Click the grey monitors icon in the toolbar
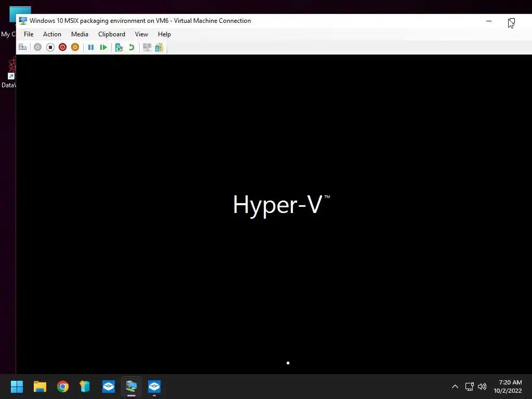The height and width of the screenshot is (399, 532). pos(147,47)
